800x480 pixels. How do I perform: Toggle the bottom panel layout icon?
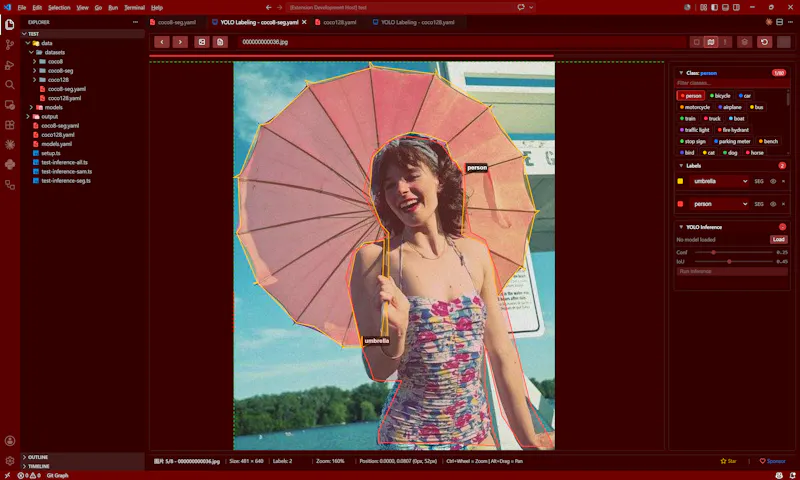click(x=725, y=7)
